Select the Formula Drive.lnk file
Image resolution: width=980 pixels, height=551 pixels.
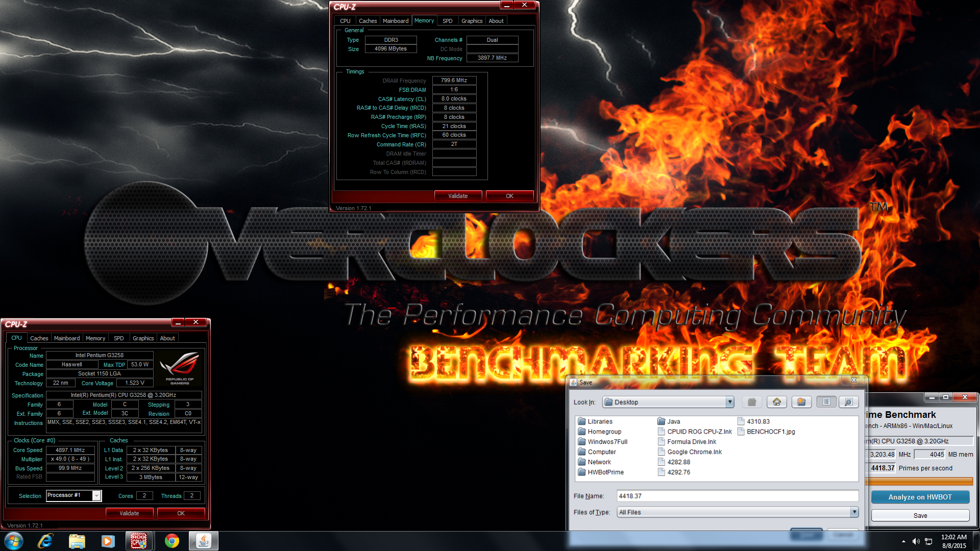(687, 442)
